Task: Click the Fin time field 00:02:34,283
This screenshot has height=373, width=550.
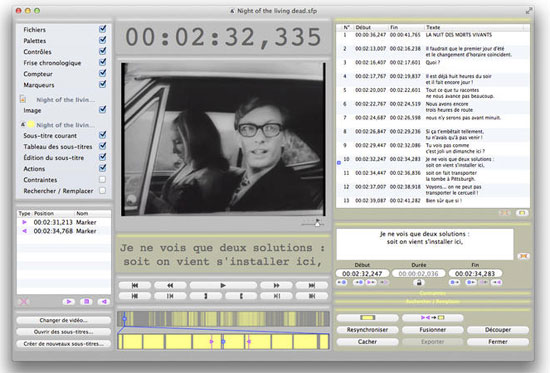Action: click(x=475, y=273)
